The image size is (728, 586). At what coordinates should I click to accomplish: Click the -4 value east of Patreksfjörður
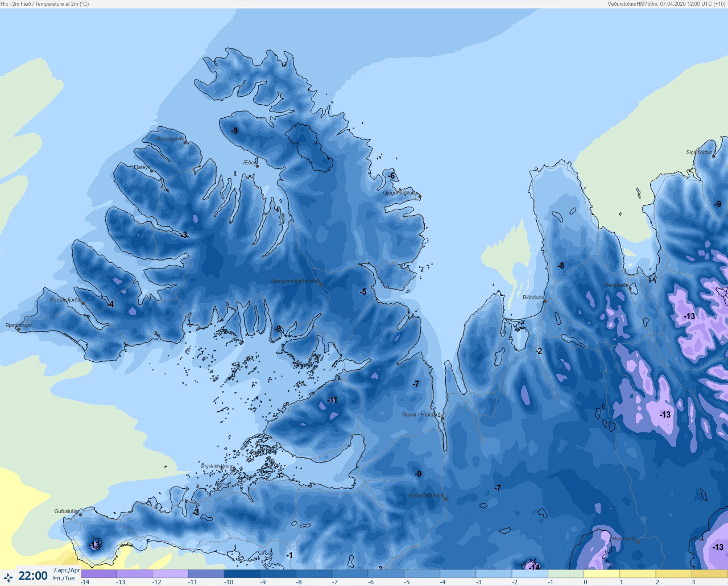(110, 304)
